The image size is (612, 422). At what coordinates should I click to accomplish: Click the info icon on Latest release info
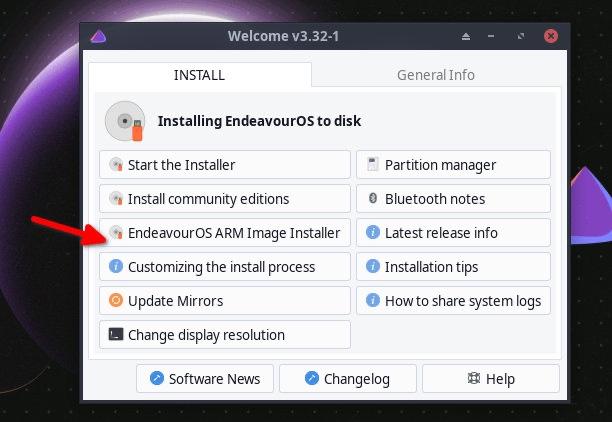point(373,233)
